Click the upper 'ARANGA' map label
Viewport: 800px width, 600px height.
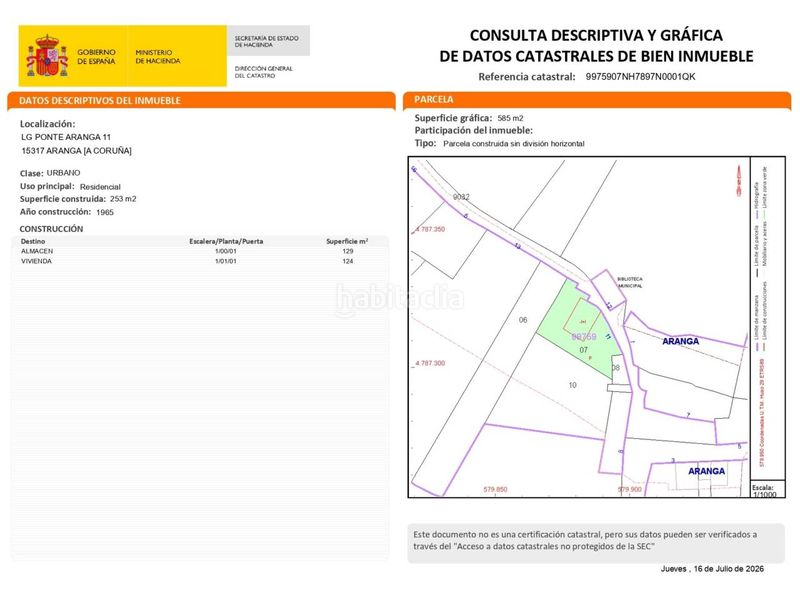pos(681,341)
